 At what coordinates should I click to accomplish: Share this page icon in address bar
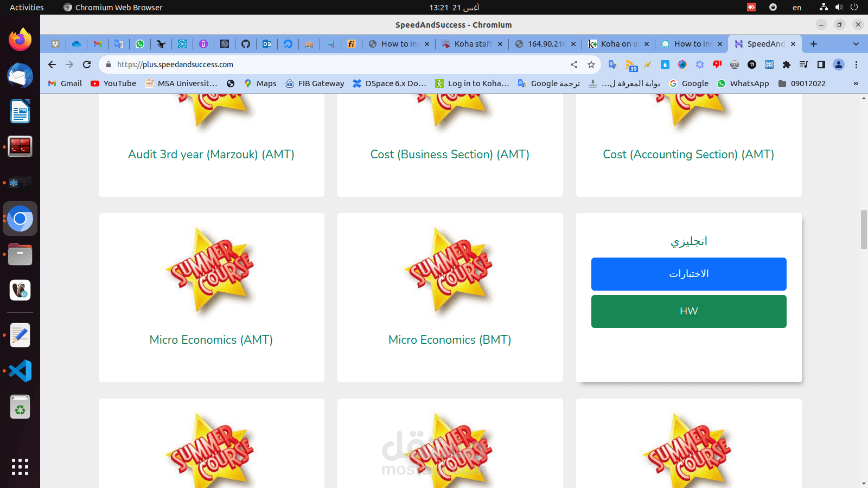574,65
